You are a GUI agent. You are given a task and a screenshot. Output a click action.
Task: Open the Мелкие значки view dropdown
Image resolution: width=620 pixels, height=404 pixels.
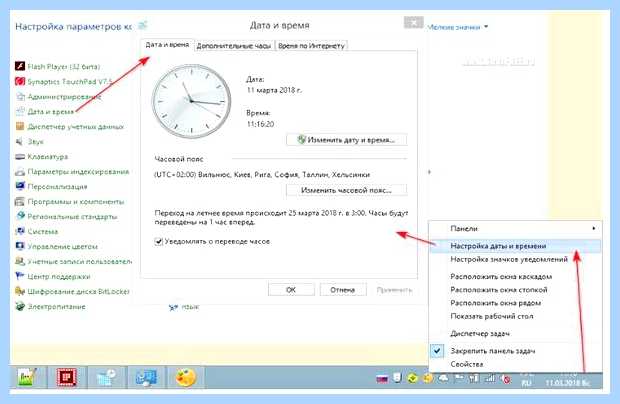coord(458,27)
